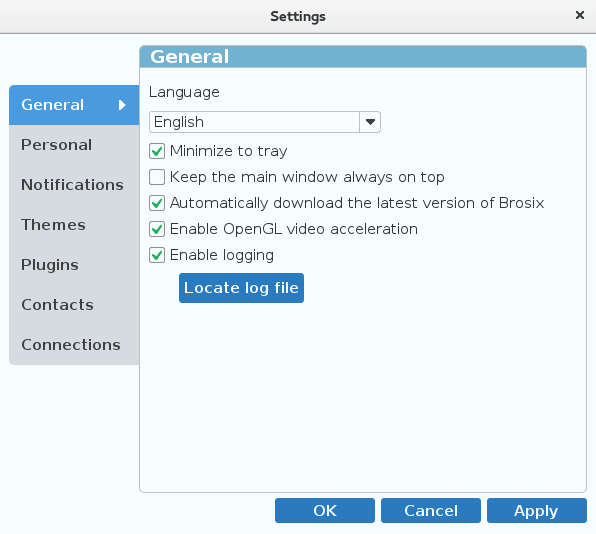The image size is (596, 534).
Task: Click the Apply button
Action: tap(537, 510)
